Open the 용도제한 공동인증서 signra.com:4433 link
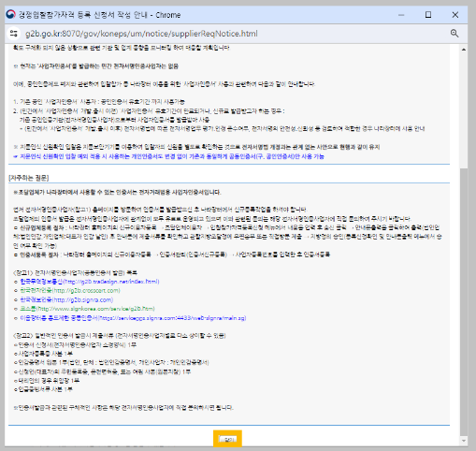Screen dimensions: 476x451 click(133, 318)
